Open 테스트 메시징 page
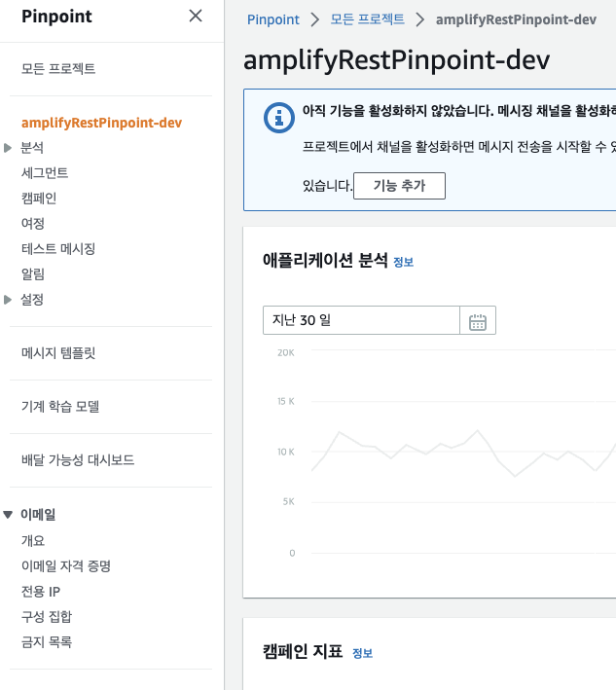616x690 pixels. point(58,249)
